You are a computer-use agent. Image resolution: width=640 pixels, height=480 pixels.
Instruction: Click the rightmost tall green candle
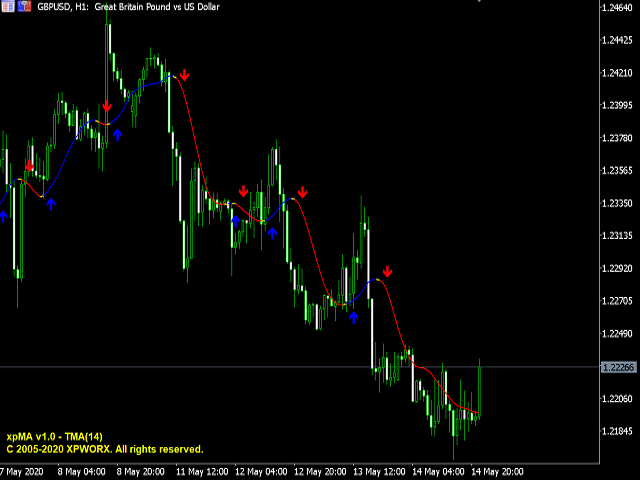480,388
